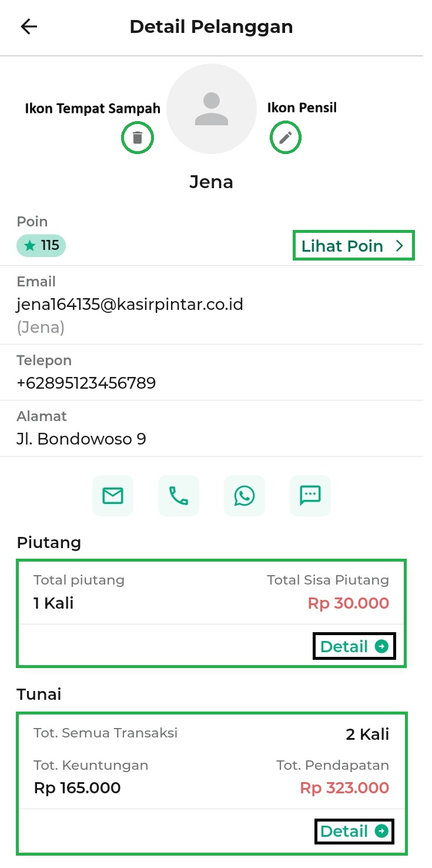Click the Piutang Detail arrow circle icon
Screen dimensions: 432x868
(381, 647)
